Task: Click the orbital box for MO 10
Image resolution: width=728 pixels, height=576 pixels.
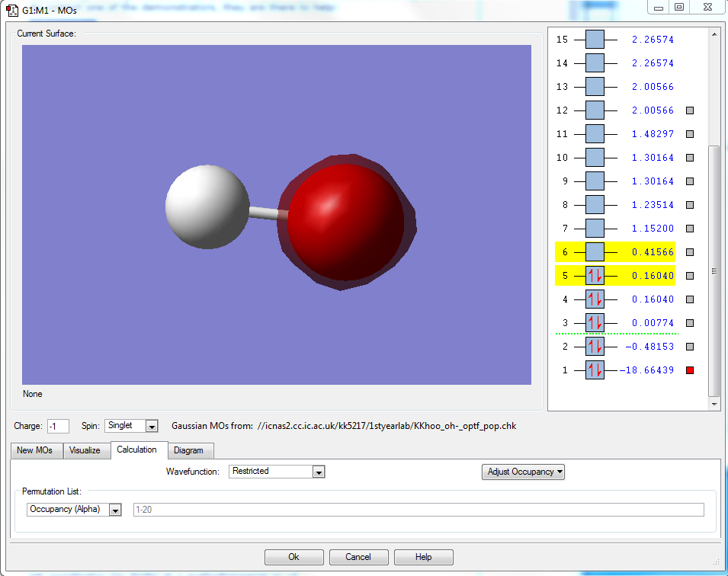Action: coord(595,158)
